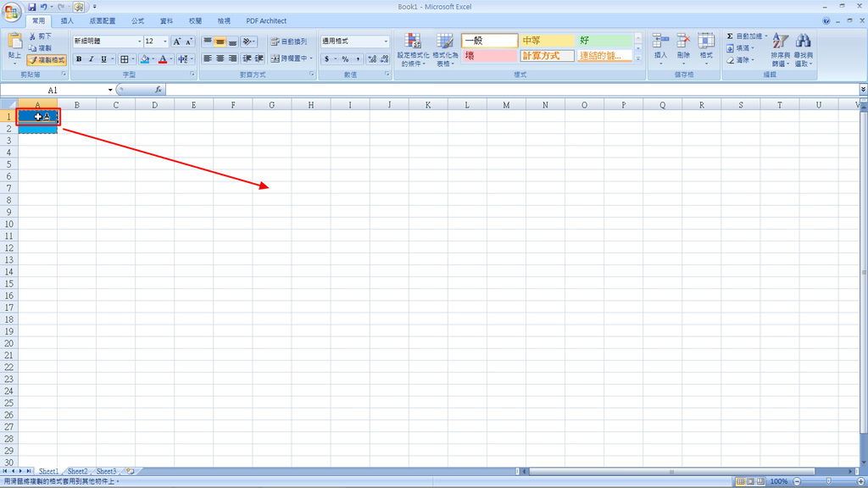Click the accounting $ format icon
This screenshot has height=488, width=868.
point(326,59)
